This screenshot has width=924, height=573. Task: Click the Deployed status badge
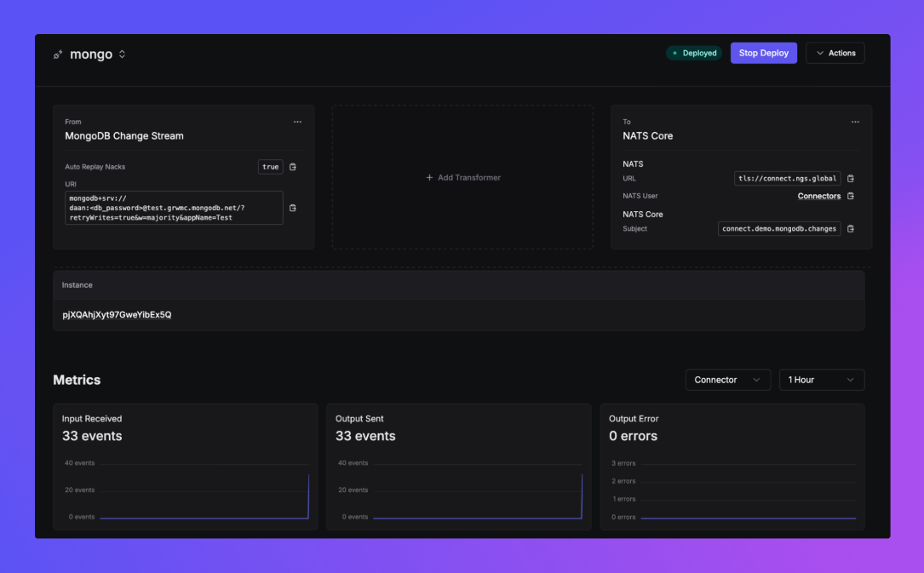(694, 53)
